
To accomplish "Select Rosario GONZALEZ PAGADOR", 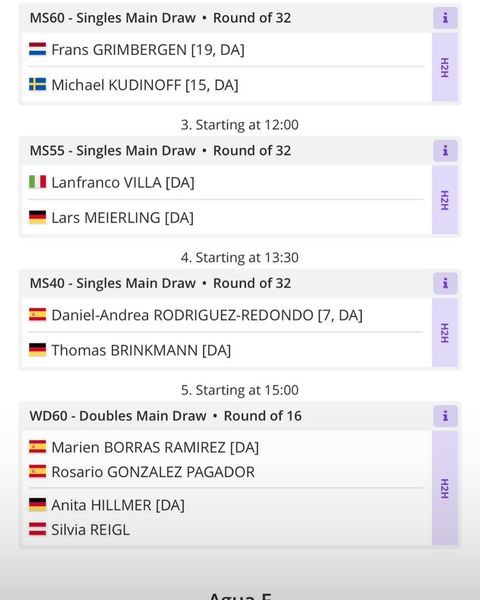I will 153,472.
